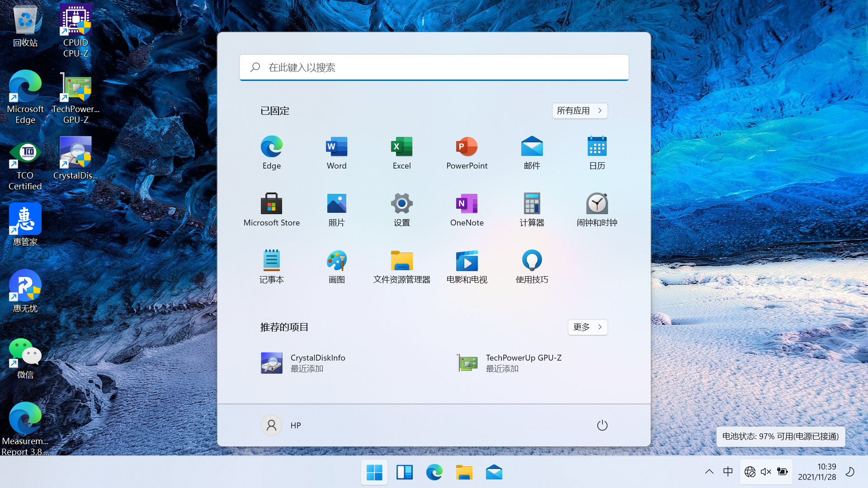The image size is (868, 488).
Task: Open Widgets panel from taskbar
Action: coord(404,473)
